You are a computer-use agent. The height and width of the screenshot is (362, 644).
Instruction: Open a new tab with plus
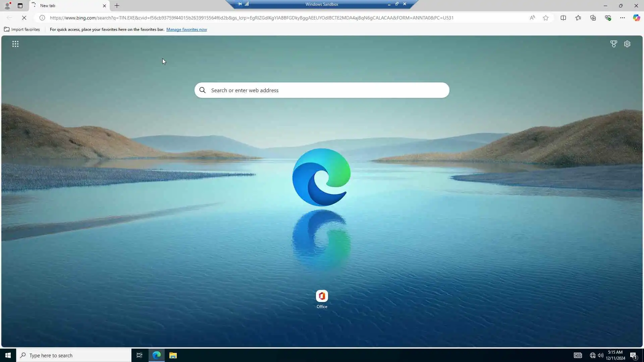117,6
